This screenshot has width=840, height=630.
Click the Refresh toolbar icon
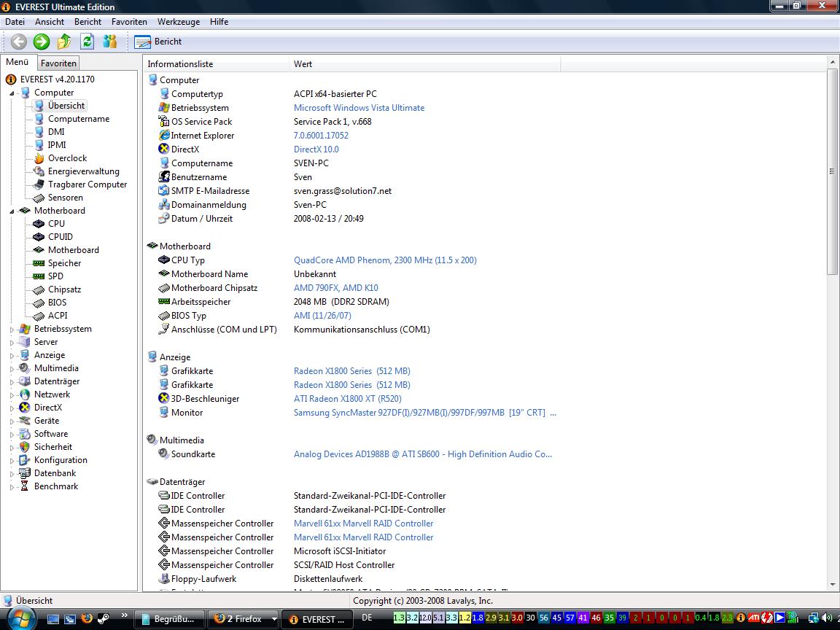pyautogui.click(x=87, y=42)
